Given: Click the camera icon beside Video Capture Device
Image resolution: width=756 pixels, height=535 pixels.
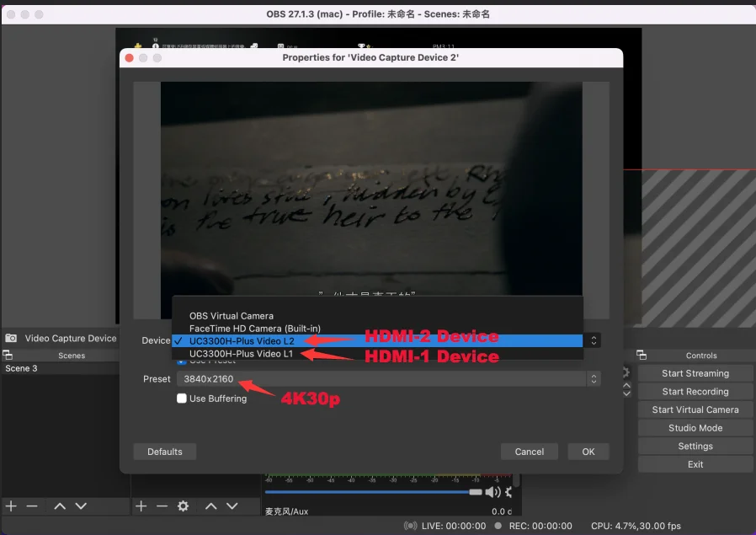Looking at the screenshot, I should (11, 338).
